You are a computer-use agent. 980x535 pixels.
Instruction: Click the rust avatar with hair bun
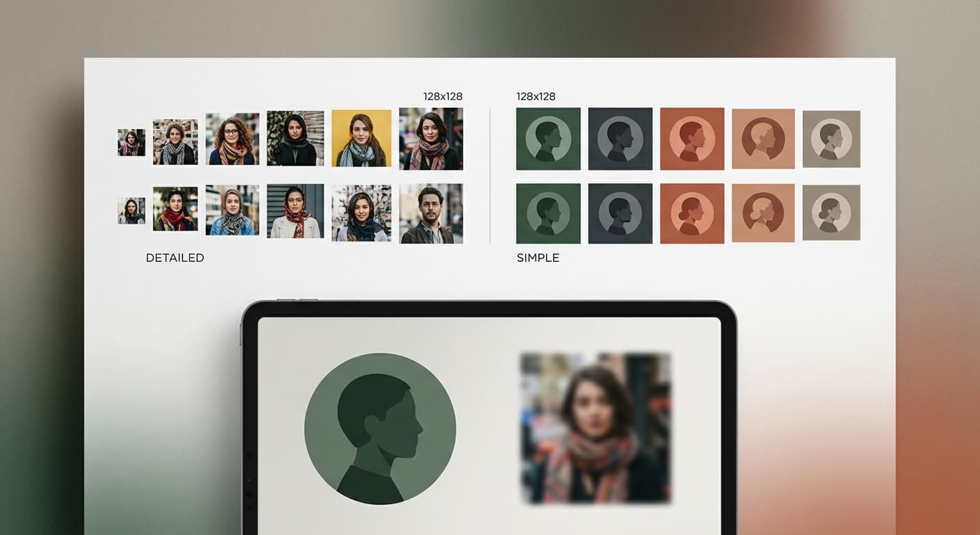point(692,213)
